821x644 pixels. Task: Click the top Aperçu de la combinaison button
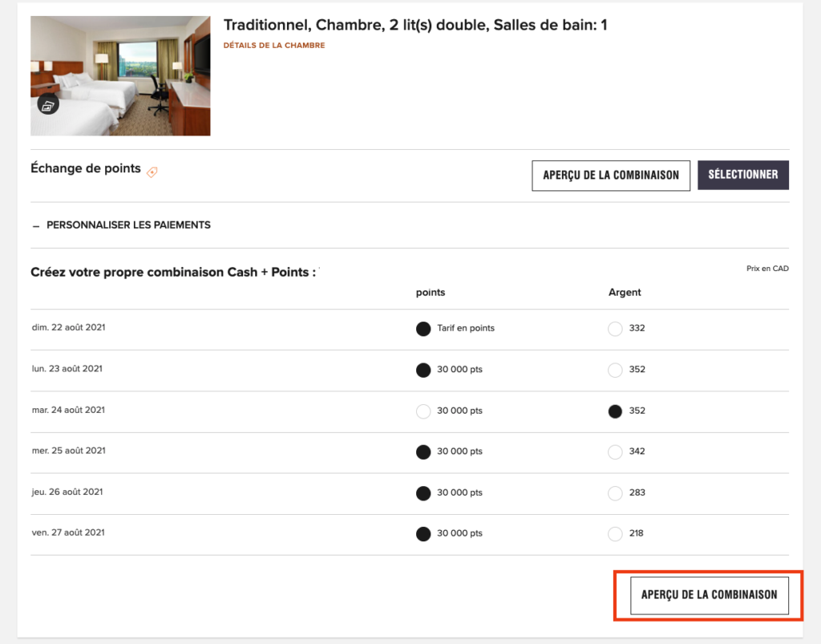[x=611, y=176]
